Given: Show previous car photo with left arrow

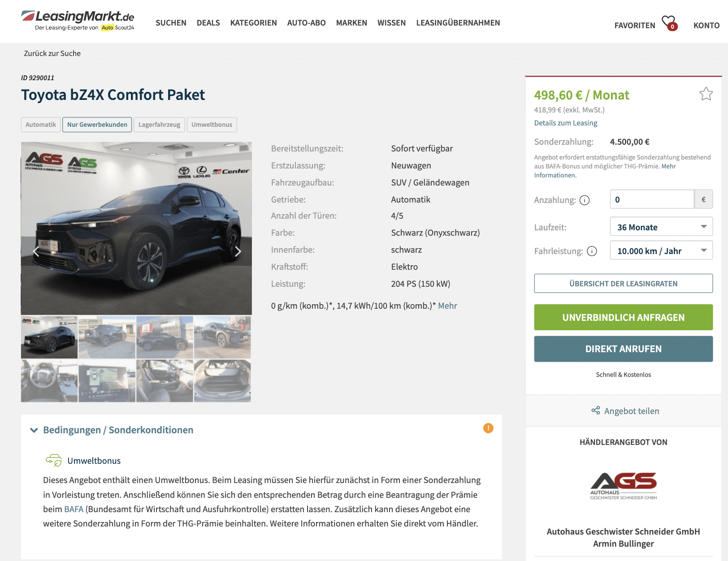Looking at the screenshot, I should tap(36, 251).
